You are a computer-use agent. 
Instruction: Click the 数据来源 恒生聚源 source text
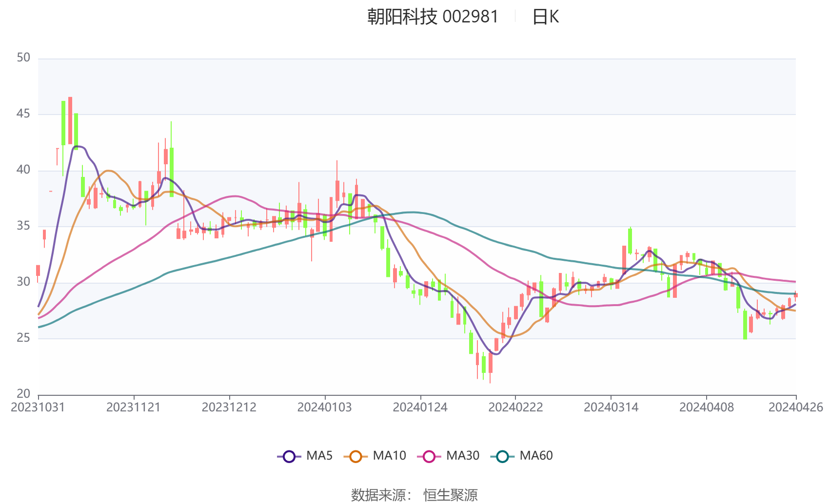(x=414, y=495)
